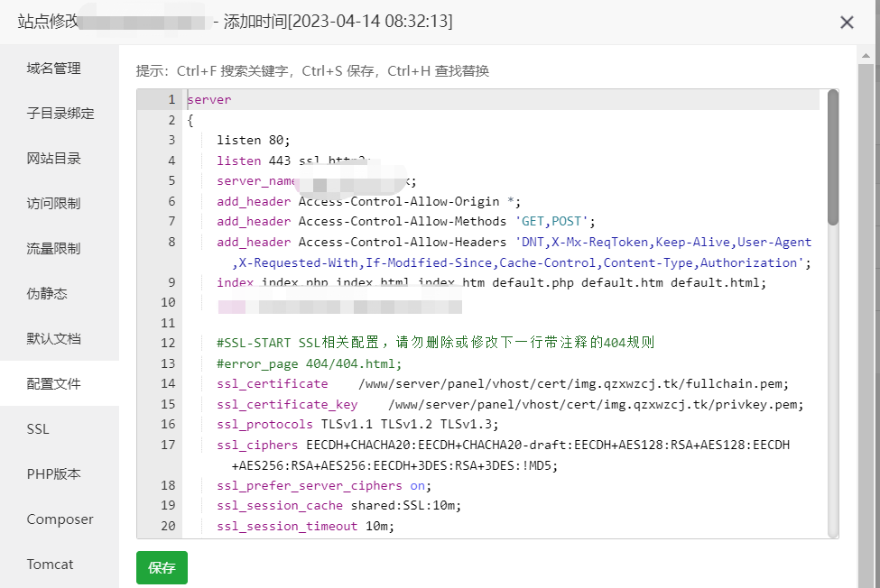This screenshot has height=588, width=880.
Task: Click line number 1 in the editor gutter
Action: (x=171, y=100)
